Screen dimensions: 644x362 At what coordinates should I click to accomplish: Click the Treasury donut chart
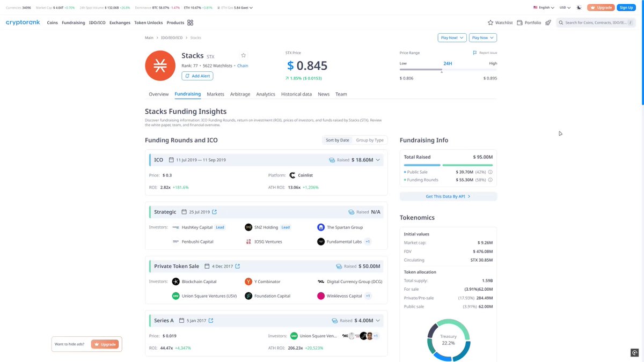pos(449,340)
